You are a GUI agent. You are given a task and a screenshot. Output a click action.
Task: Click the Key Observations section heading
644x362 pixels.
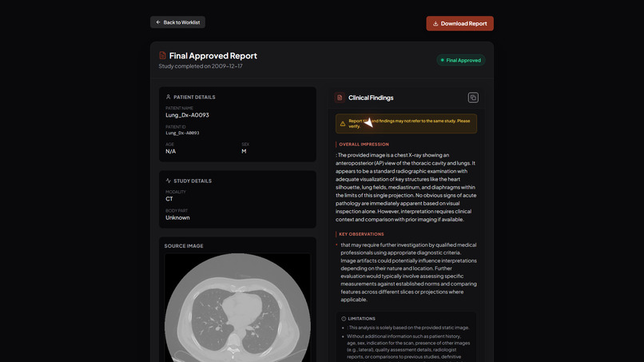(361, 234)
